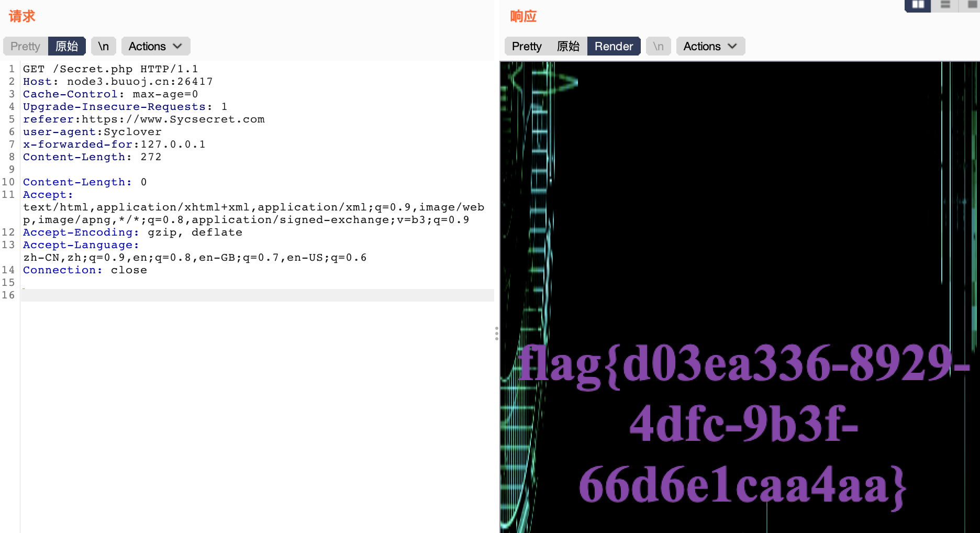Screen dimensions: 980x533
Task: Click the referer header line
Action: 144,119
